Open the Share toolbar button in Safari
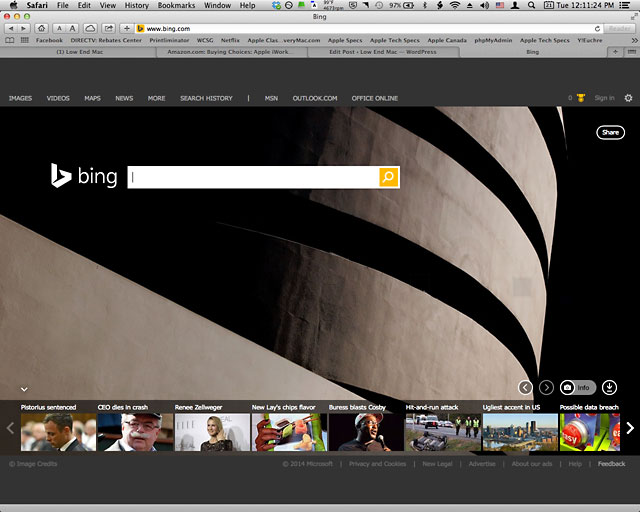Screen dimensions: 640x512 tap(109, 29)
